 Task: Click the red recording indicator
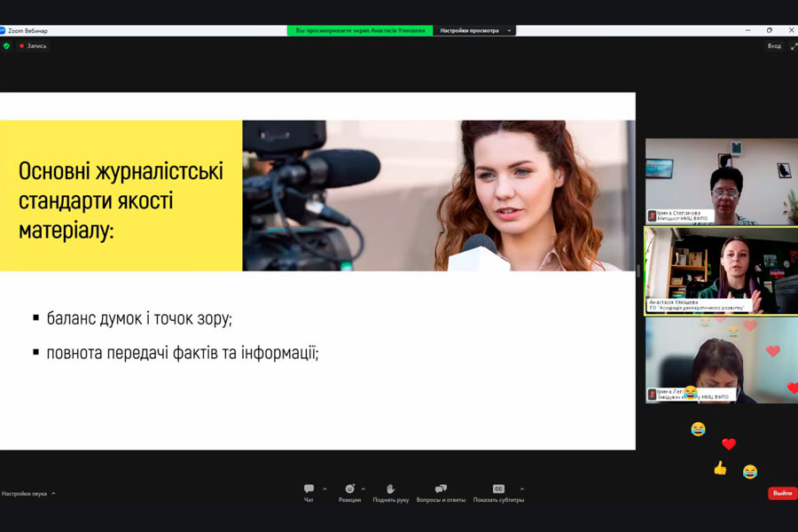pos(22,45)
